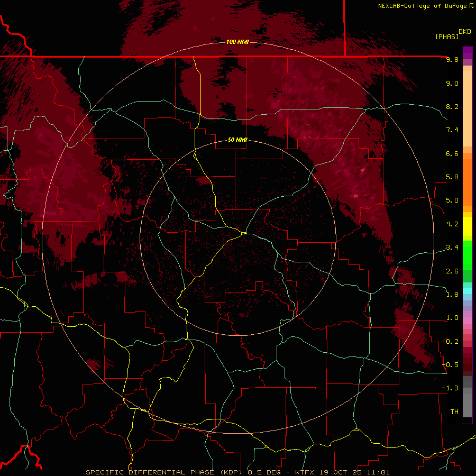The height and width of the screenshot is (476, 476).
Task: Click the 3.4 legend value label
Action: (452, 248)
